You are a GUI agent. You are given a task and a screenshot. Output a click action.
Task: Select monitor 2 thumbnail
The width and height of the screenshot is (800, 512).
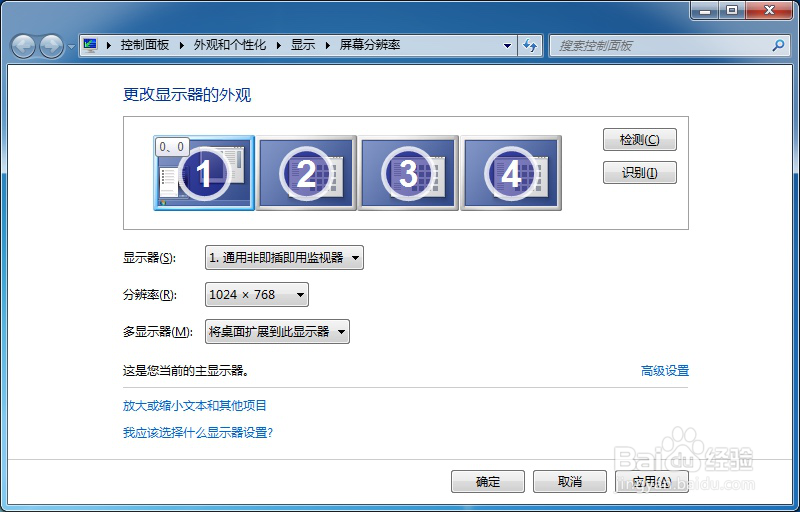pyautogui.click(x=306, y=173)
